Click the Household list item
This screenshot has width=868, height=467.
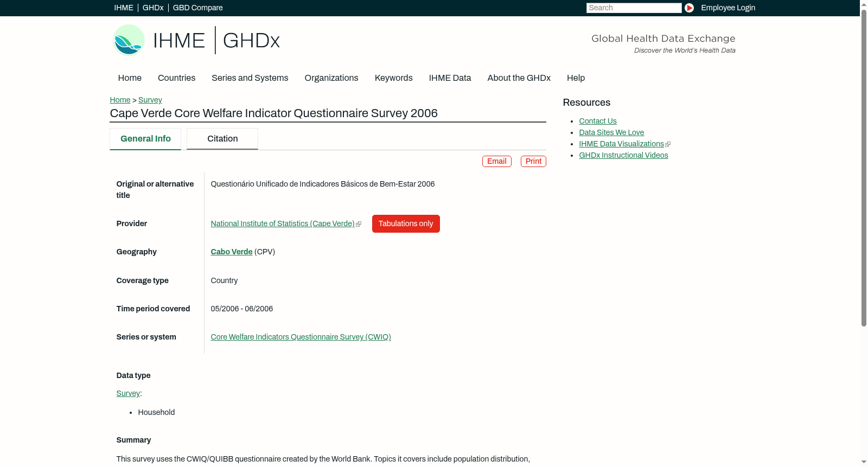click(156, 412)
